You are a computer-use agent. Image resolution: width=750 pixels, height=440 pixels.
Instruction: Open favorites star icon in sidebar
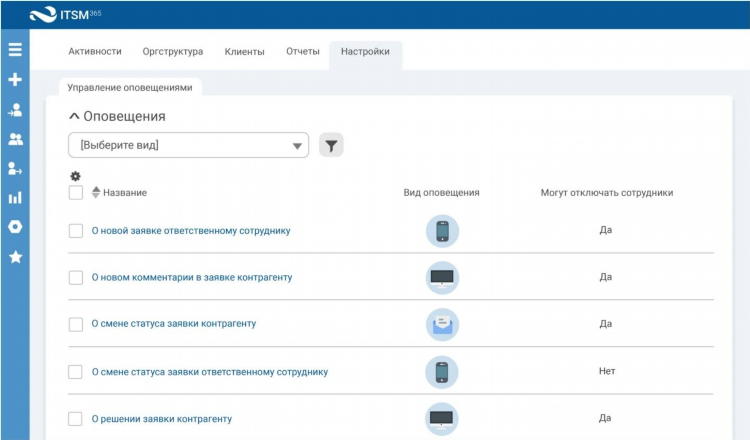pyautogui.click(x=15, y=257)
